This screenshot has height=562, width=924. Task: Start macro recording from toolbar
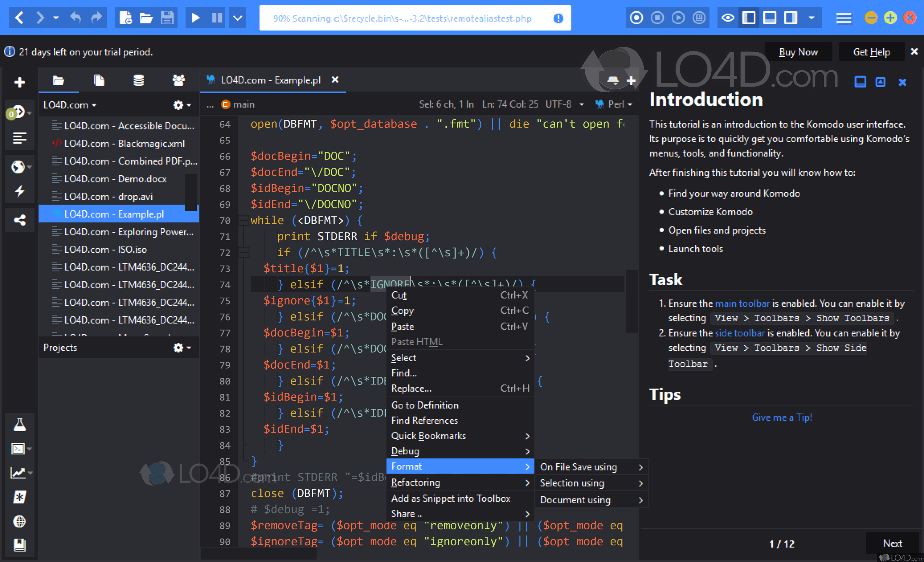point(636,18)
